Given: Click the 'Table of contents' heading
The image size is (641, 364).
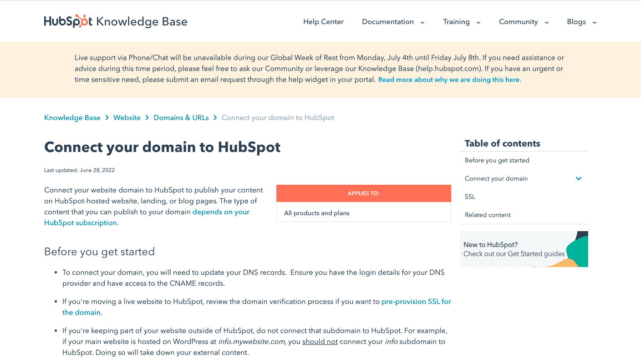Looking at the screenshot, I should pyautogui.click(x=503, y=143).
